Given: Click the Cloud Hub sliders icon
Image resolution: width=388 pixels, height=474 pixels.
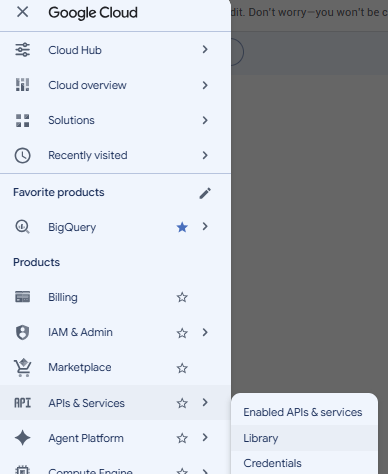Looking at the screenshot, I should (x=22, y=50).
